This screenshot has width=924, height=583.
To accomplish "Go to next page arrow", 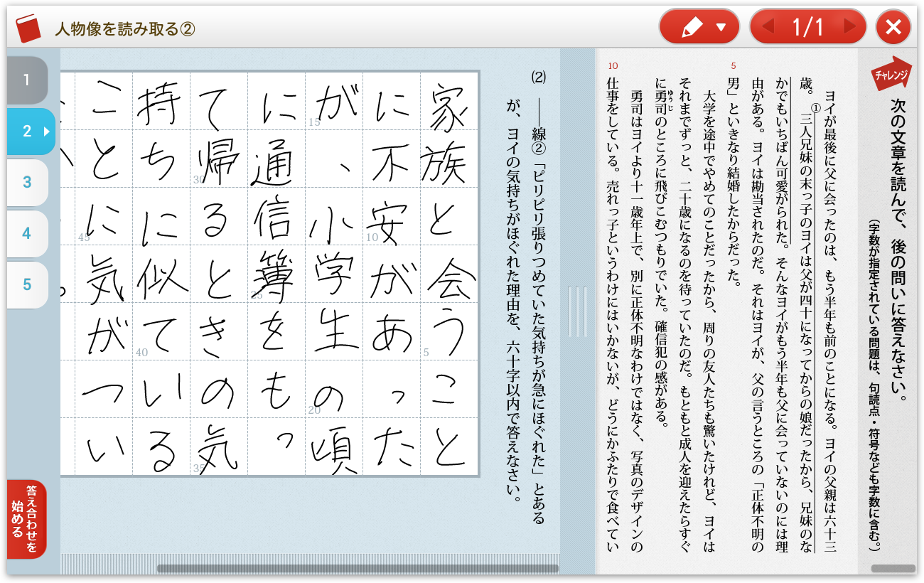I will tap(849, 27).
